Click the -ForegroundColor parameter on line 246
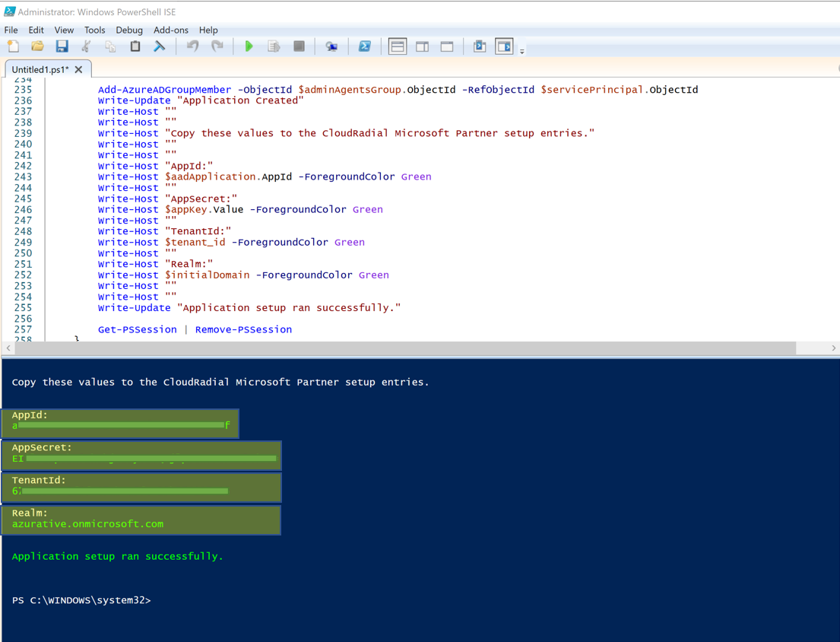The width and height of the screenshot is (840, 642). pyautogui.click(x=298, y=209)
